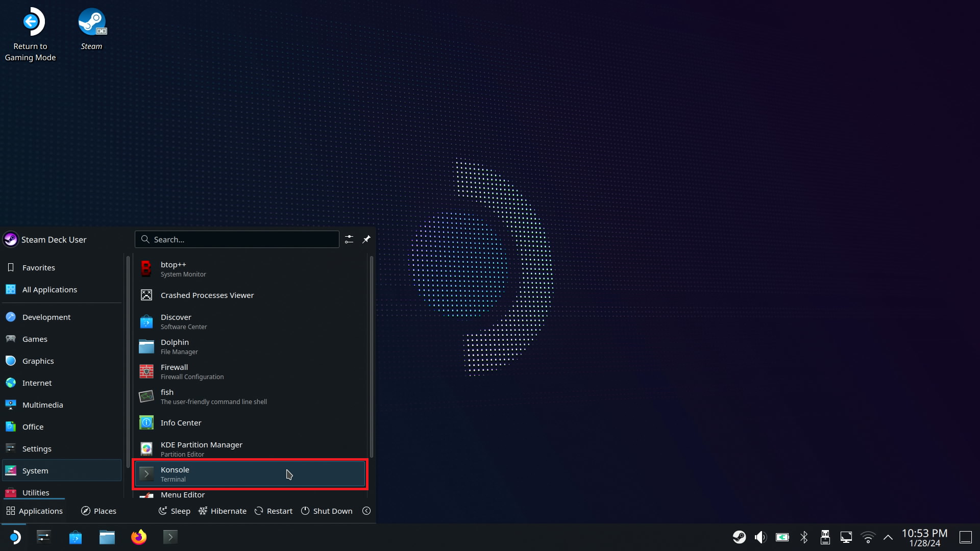Click the application Search field
The width and height of the screenshot is (980, 551).
coord(237,239)
